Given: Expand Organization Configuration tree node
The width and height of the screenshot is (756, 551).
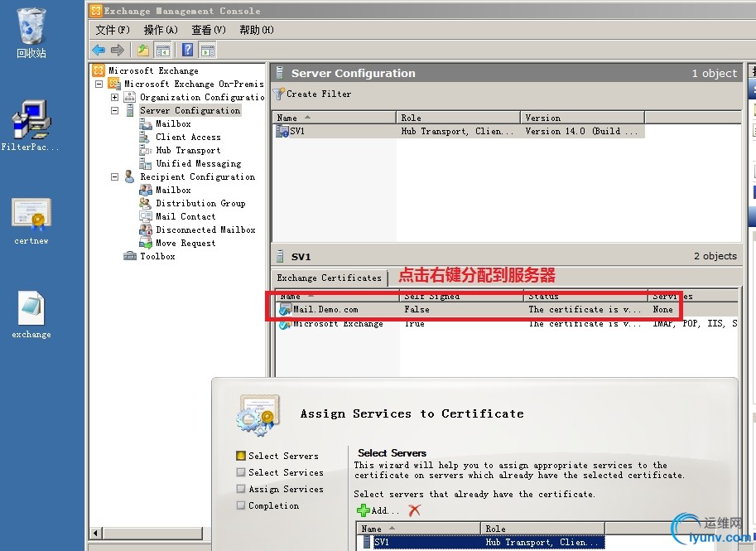Looking at the screenshot, I should [x=115, y=97].
